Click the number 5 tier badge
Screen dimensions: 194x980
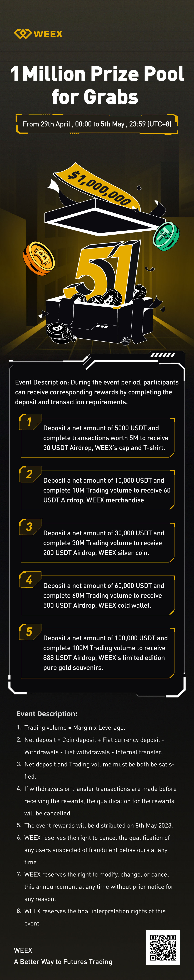(x=29, y=632)
